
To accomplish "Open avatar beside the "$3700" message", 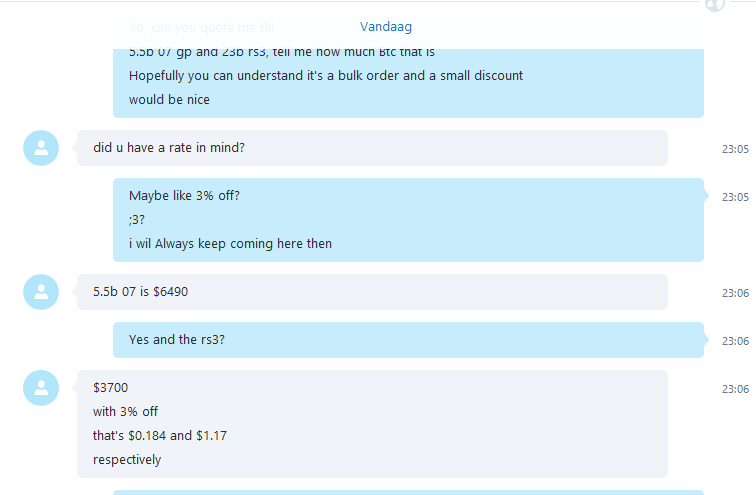I will click(41, 388).
